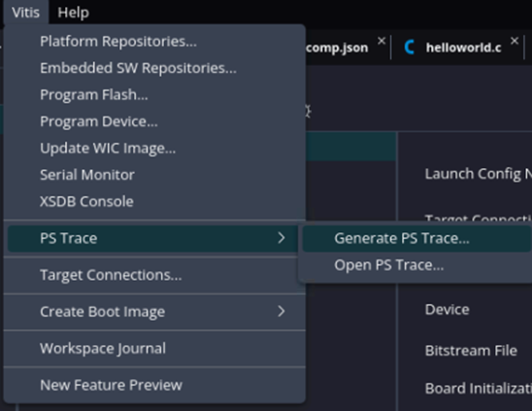Open the Serial Monitor

(154, 175)
